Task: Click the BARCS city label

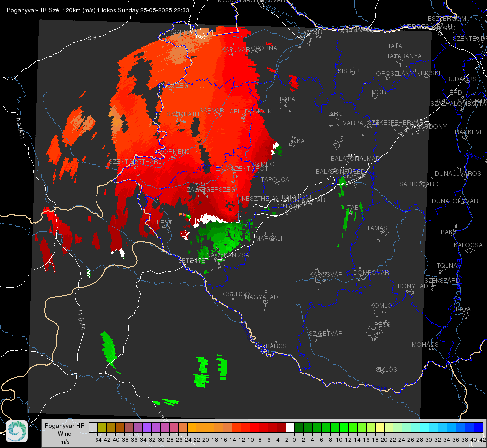Action: 276,346
